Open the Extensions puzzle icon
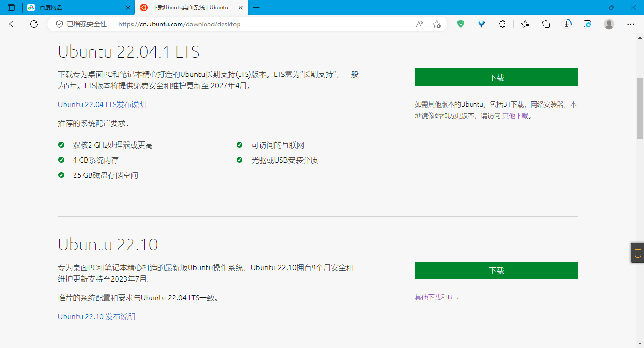Image resolution: width=644 pixels, height=348 pixels. click(502, 24)
